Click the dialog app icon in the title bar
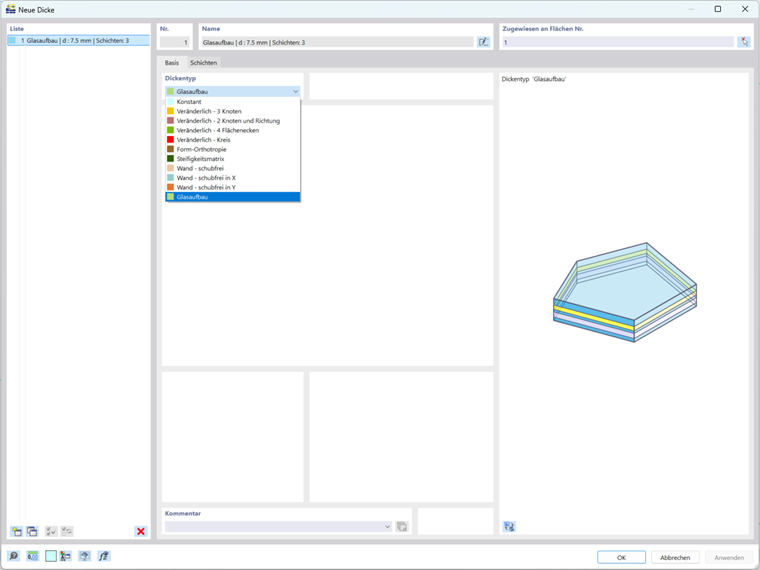Image resolution: width=760 pixels, height=570 pixels. click(10, 9)
